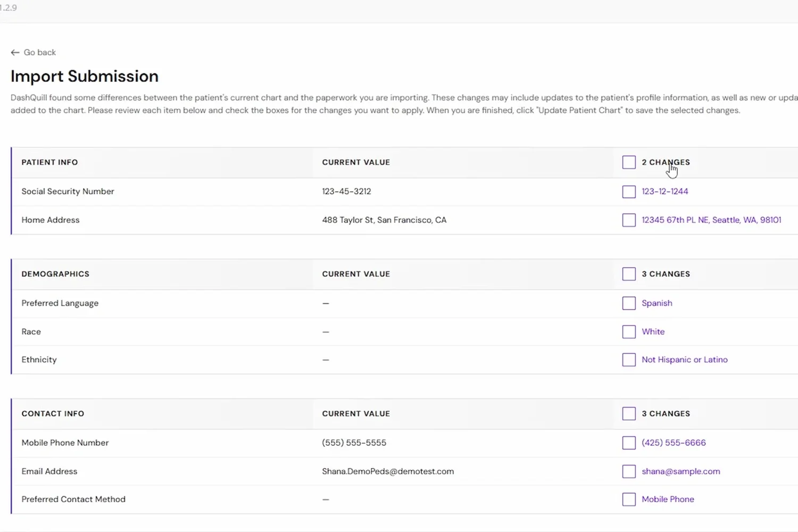This screenshot has width=798, height=532.
Task: Select the (425) 555-6666 phone checkbox
Action: pyautogui.click(x=629, y=443)
